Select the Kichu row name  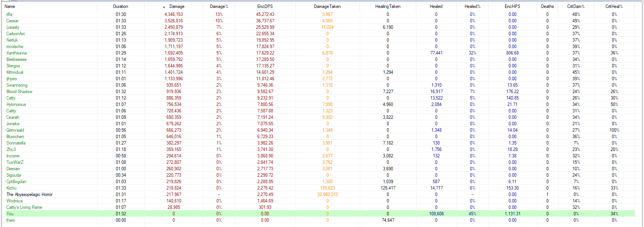coord(11,188)
